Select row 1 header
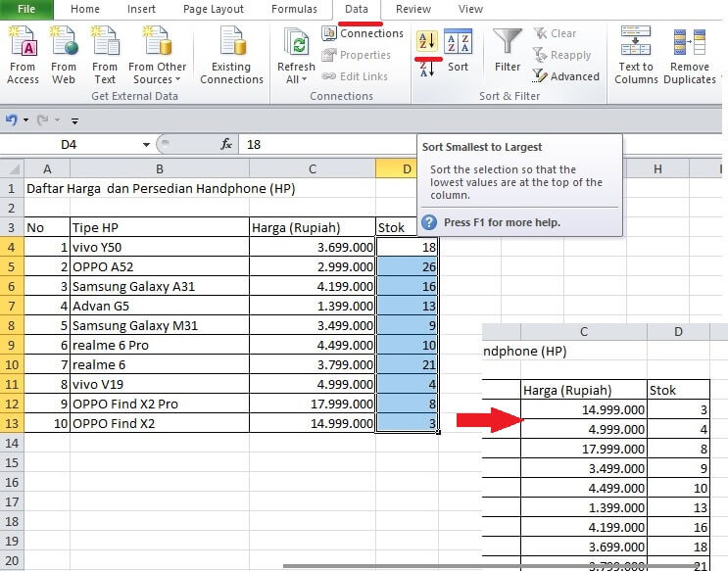This screenshot has height=571, width=728. pos(12,188)
